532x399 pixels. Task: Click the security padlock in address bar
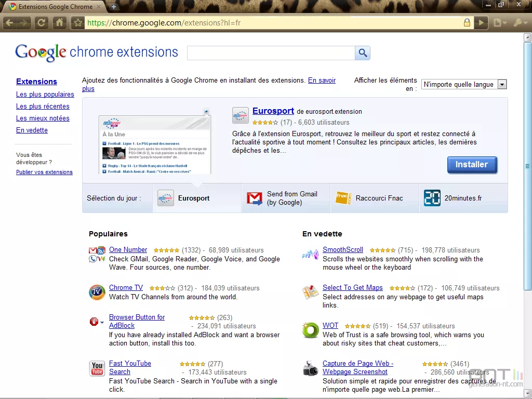coord(467,23)
